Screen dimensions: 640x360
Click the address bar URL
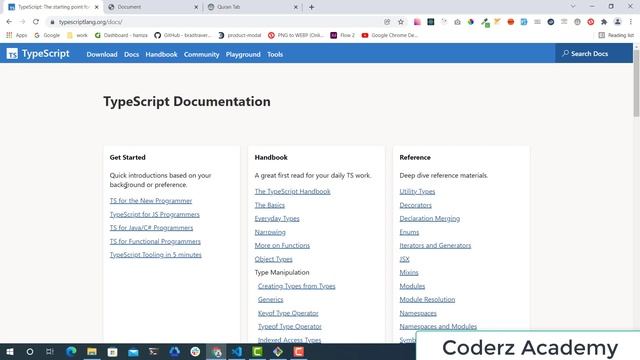(90, 22)
